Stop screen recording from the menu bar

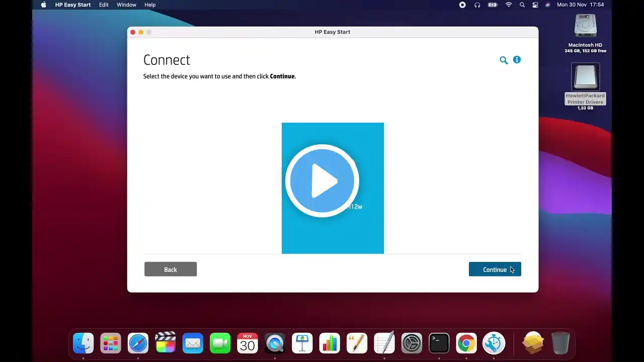(462, 5)
